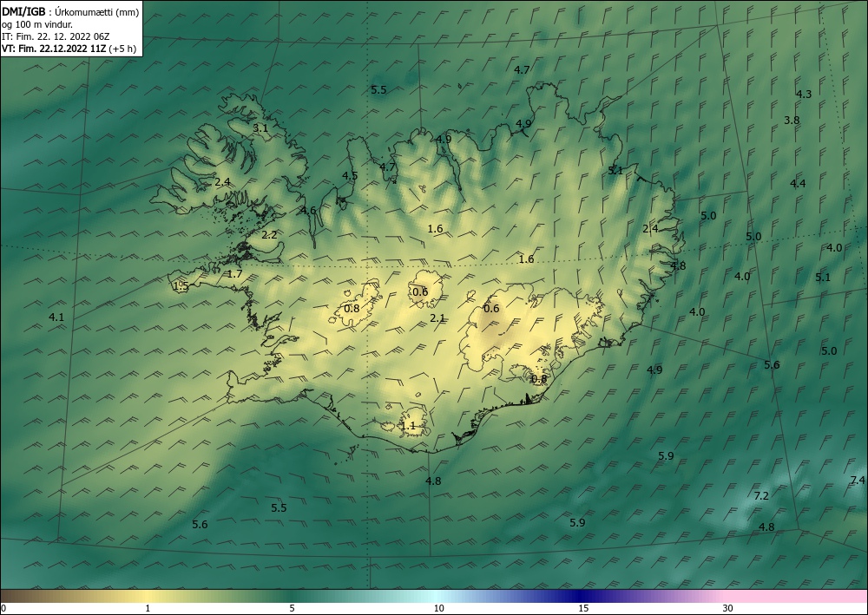Click the 0.8 value on Langjökull glacier

[352, 309]
